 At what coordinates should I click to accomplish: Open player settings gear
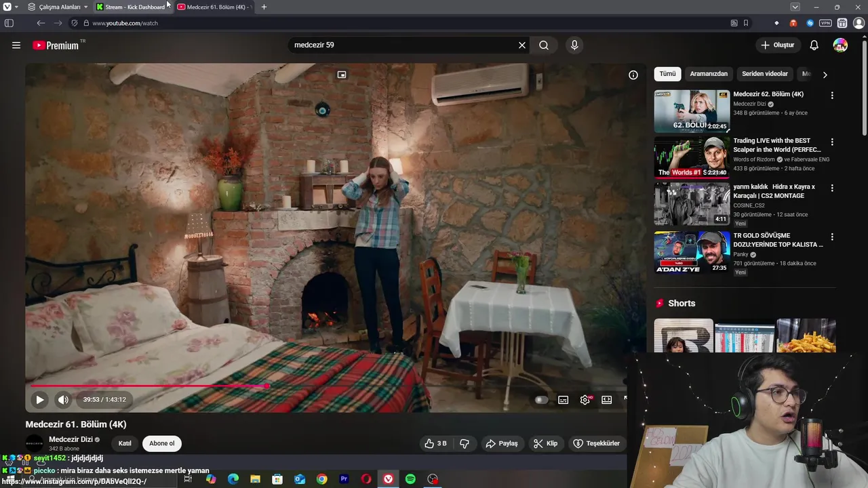point(585,400)
